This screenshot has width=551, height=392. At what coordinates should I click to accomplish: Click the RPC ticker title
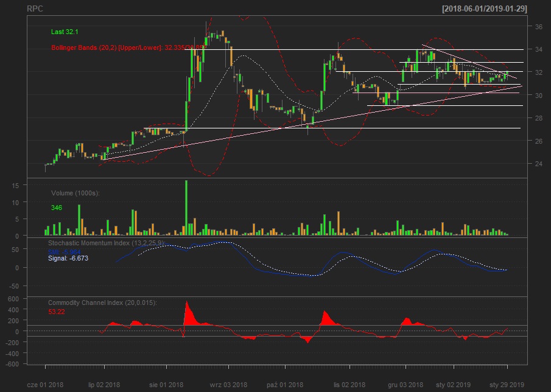click(x=35, y=9)
